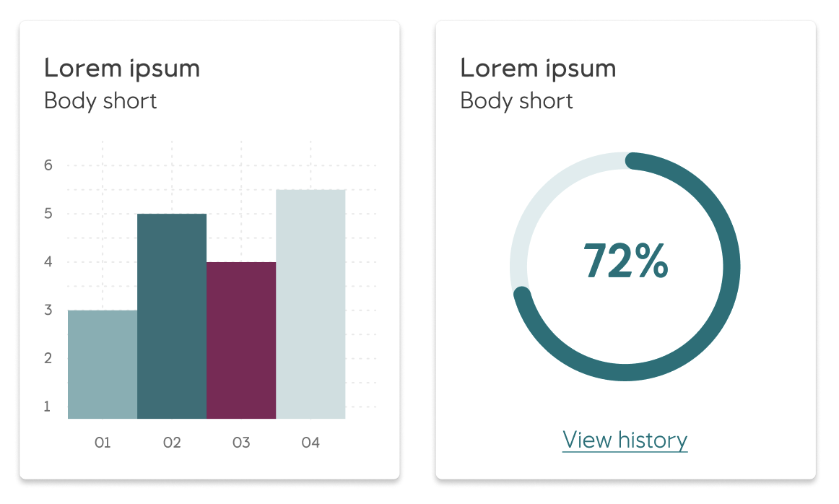Select x-axis label 04
The width and height of the screenshot is (839, 504).
[310, 443]
